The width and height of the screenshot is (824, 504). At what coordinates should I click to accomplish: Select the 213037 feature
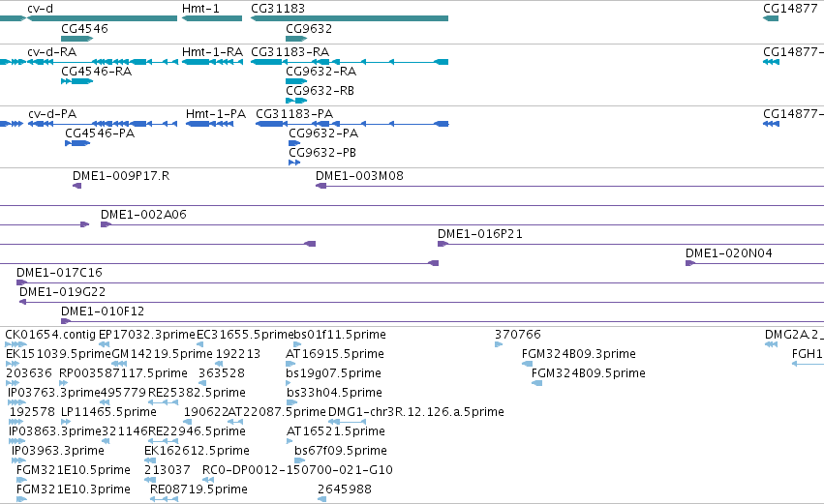pyautogui.click(x=150, y=480)
